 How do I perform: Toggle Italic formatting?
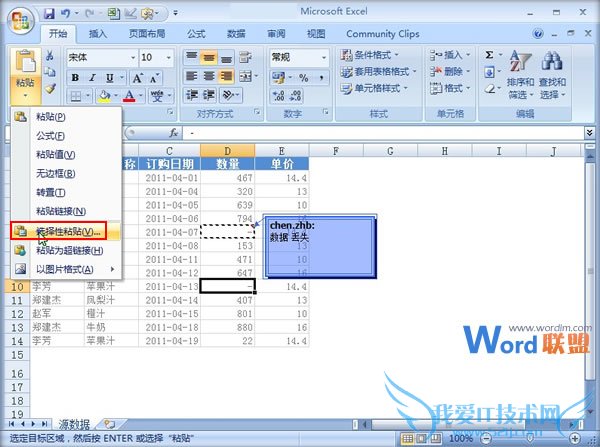pyautogui.click(x=92, y=78)
